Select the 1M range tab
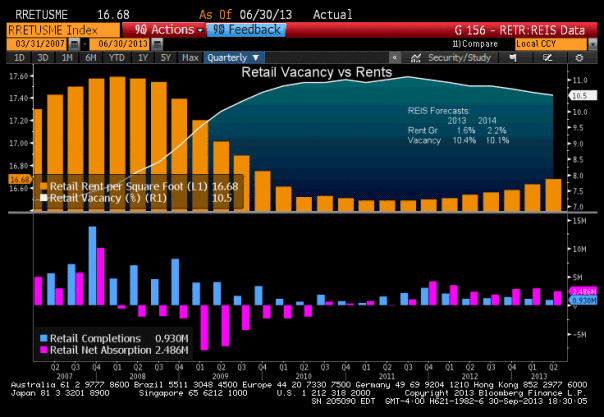The image size is (604, 417). (x=67, y=58)
